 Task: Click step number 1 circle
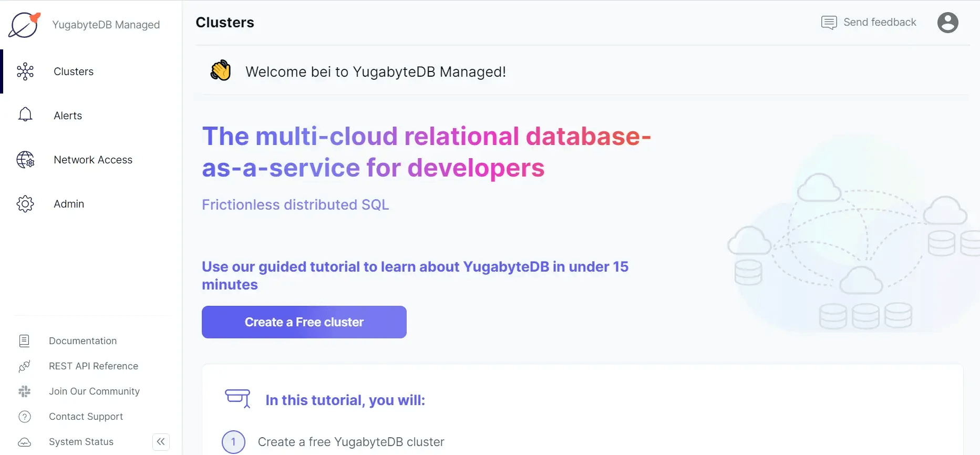point(233,442)
